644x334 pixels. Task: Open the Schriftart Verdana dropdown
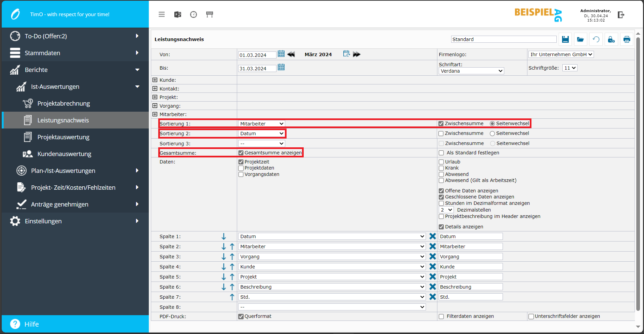click(471, 71)
